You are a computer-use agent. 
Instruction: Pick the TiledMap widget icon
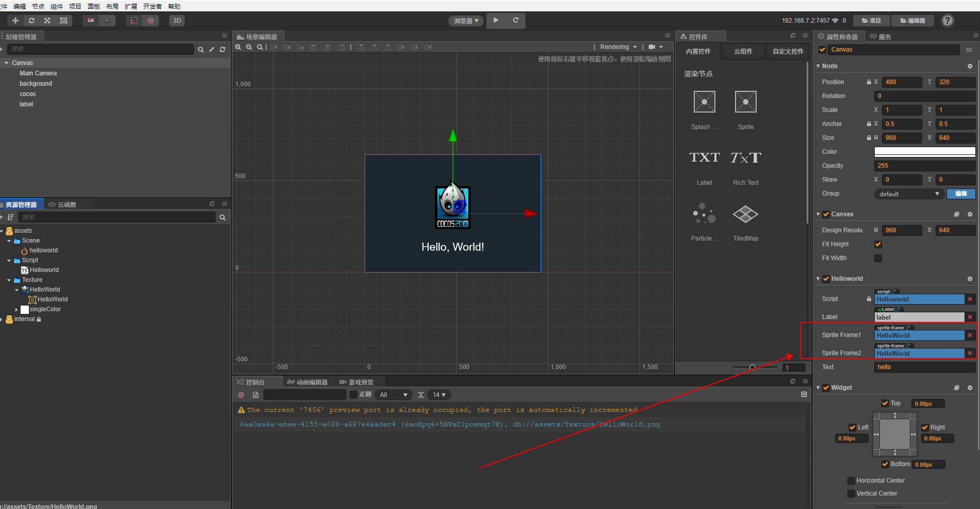[746, 214]
